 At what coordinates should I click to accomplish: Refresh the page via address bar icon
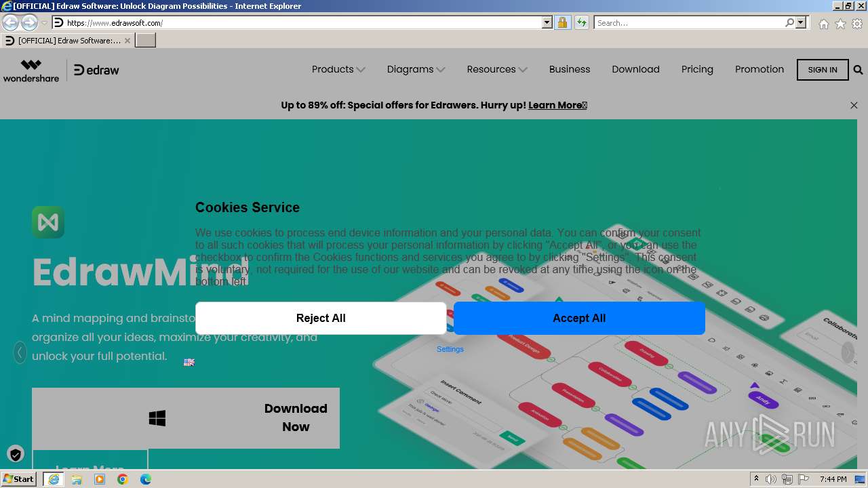point(581,22)
